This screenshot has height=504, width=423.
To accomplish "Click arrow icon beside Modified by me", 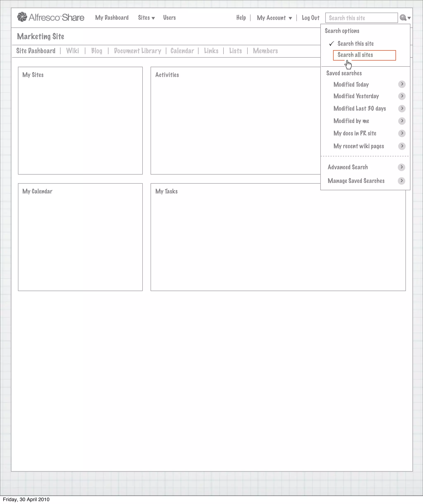I will pyautogui.click(x=402, y=121).
